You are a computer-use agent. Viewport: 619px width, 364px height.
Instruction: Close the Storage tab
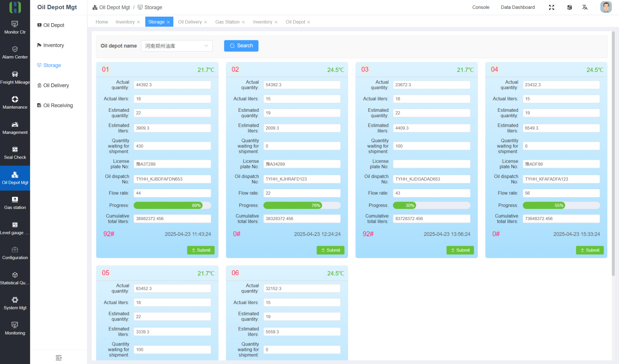[168, 22]
